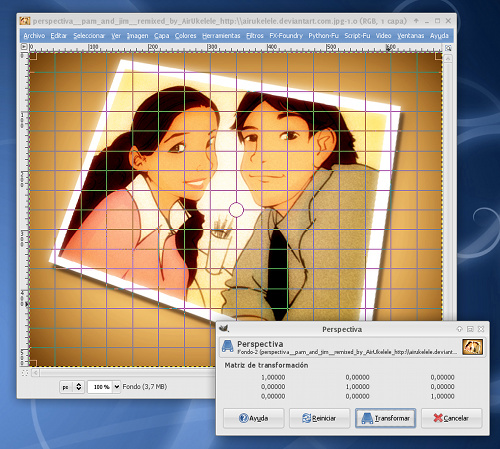Shade the Perspectiva dialog with up-arrow icon

(x=459, y=329)
